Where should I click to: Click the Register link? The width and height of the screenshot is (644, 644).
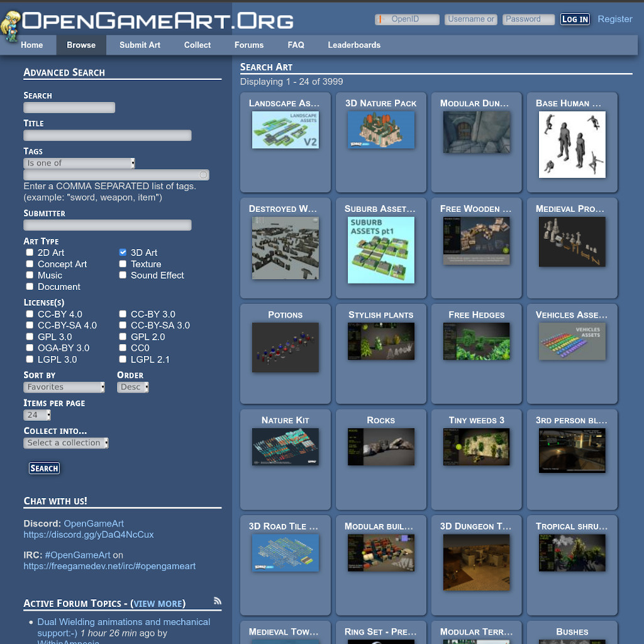click(x=614, y=19)
